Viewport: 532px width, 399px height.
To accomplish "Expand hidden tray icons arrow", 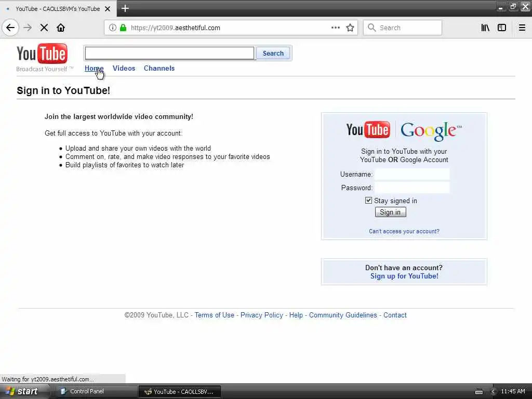I will pos(493,392).
